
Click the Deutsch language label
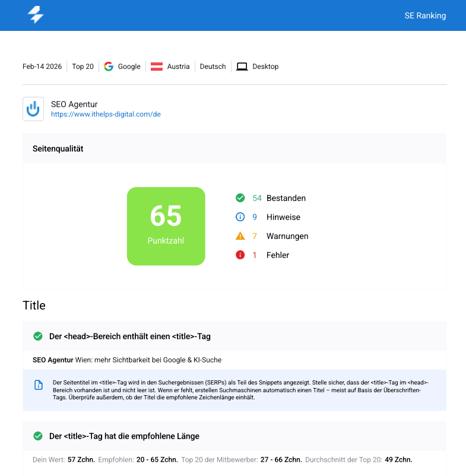tap(213, 67)
